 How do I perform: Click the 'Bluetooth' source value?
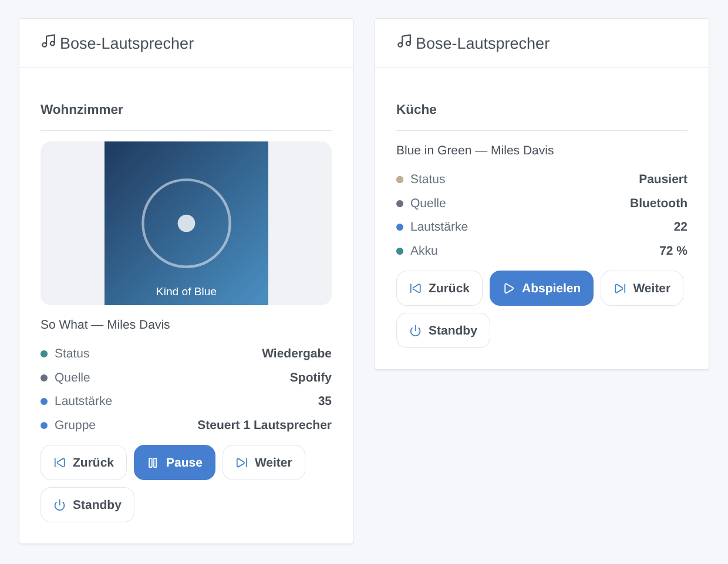click(x=658, y=203)
